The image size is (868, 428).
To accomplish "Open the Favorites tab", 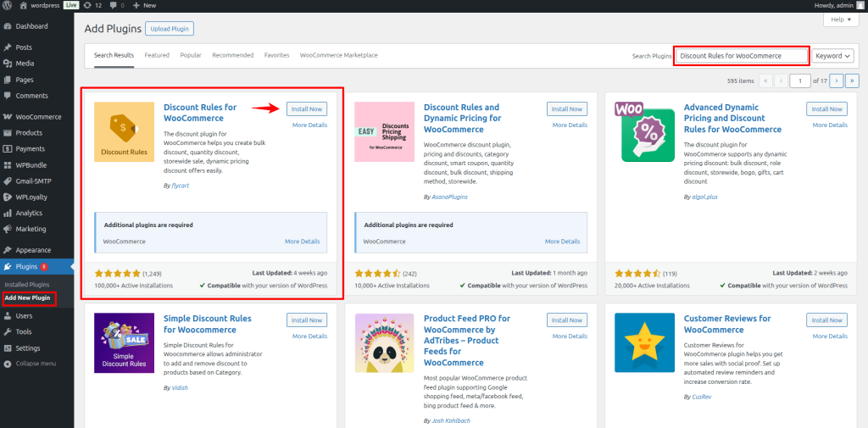I will click(x=277, y=55).
